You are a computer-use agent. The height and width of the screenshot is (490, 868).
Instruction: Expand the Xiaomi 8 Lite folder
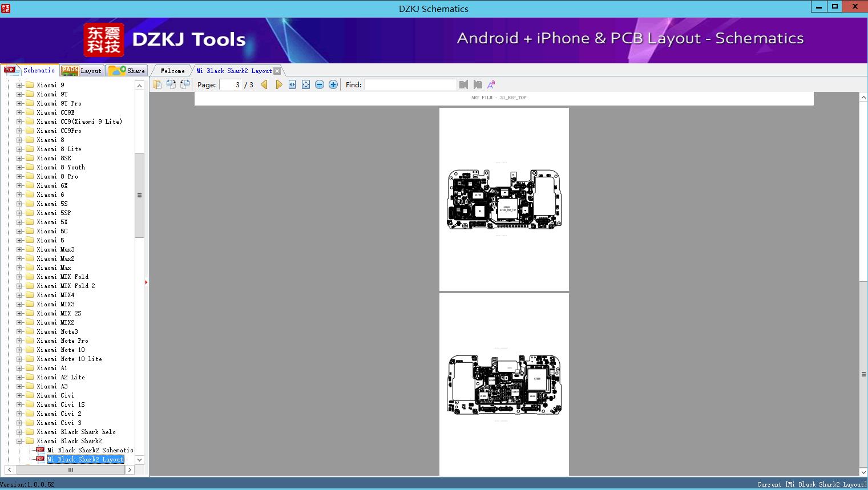pos(19,149)
